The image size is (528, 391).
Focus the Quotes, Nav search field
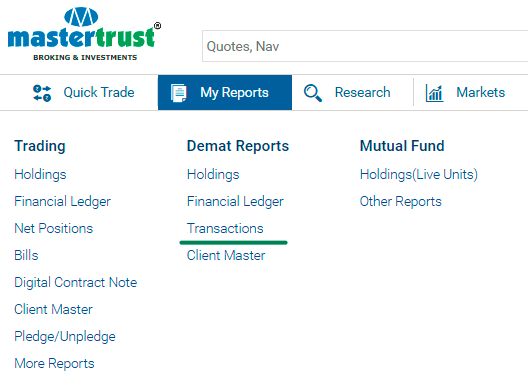tap(365, 46)
